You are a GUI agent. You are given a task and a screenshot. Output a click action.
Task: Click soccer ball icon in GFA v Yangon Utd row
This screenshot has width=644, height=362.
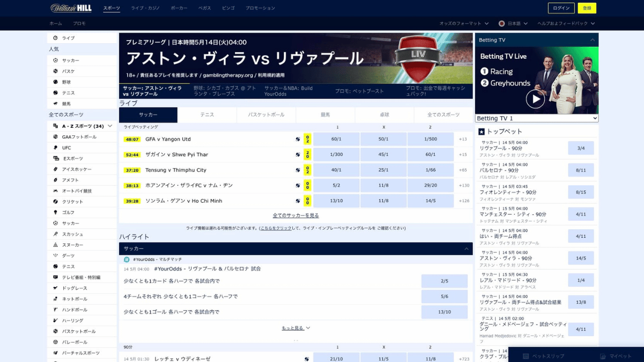pyautogui.click(x=298, y=139)
